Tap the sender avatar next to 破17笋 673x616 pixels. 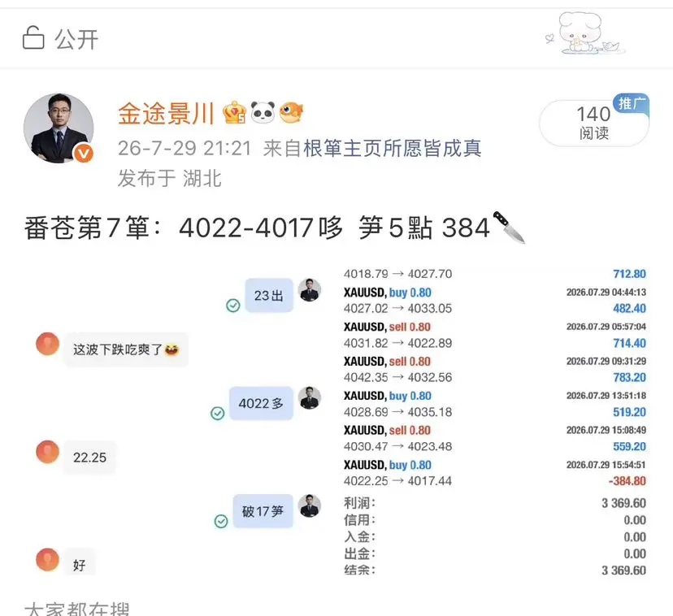point(310,505)
